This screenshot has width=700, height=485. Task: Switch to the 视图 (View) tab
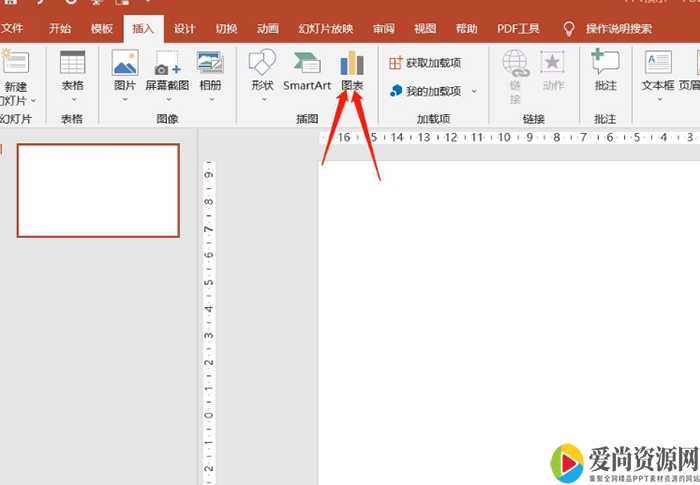click(x=425, y=29)
